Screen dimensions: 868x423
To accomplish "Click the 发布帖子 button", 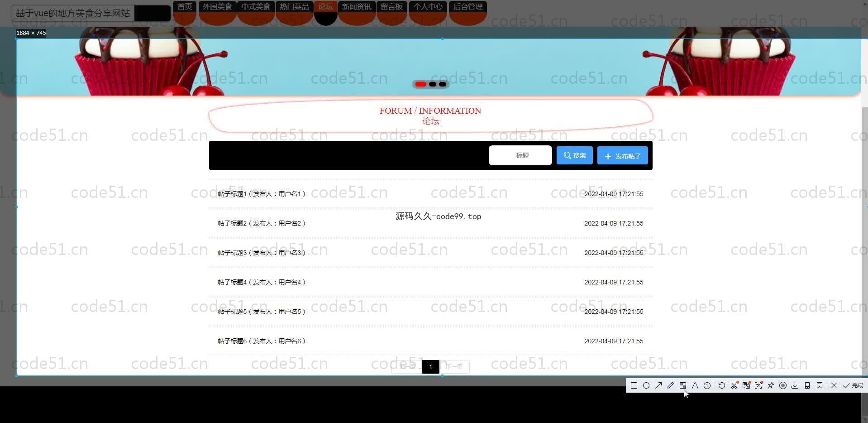I will pyautogui.click(x=623, y=156).
